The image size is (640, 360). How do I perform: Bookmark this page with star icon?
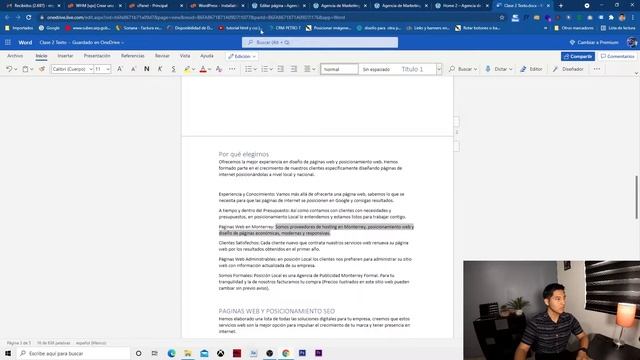tap(502, 18)
